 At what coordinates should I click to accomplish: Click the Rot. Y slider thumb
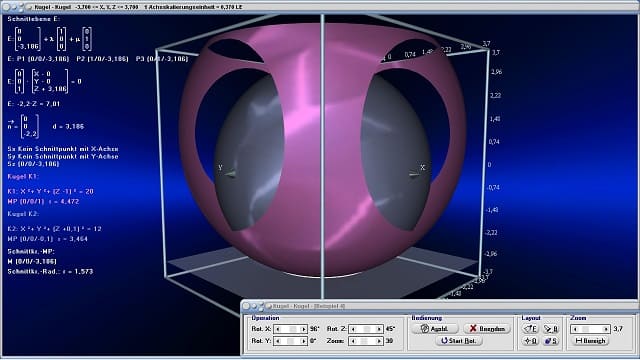(x=291, y=341)
